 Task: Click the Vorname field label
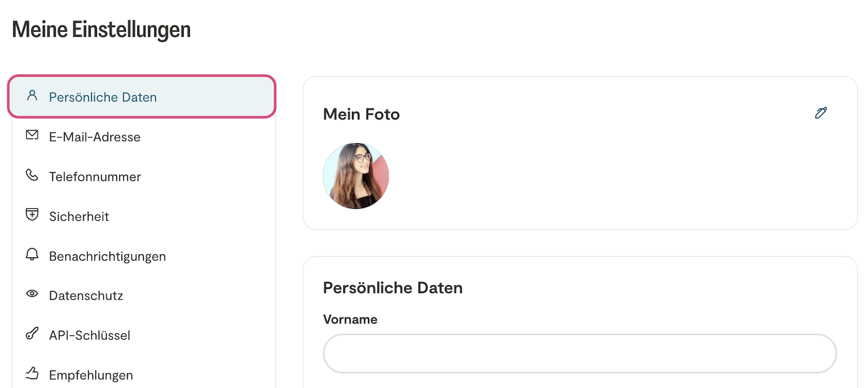tap(350, 320)
